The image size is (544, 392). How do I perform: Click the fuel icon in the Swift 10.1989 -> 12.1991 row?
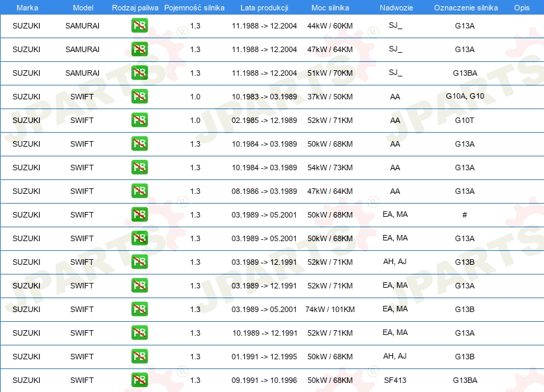(139, 332)
